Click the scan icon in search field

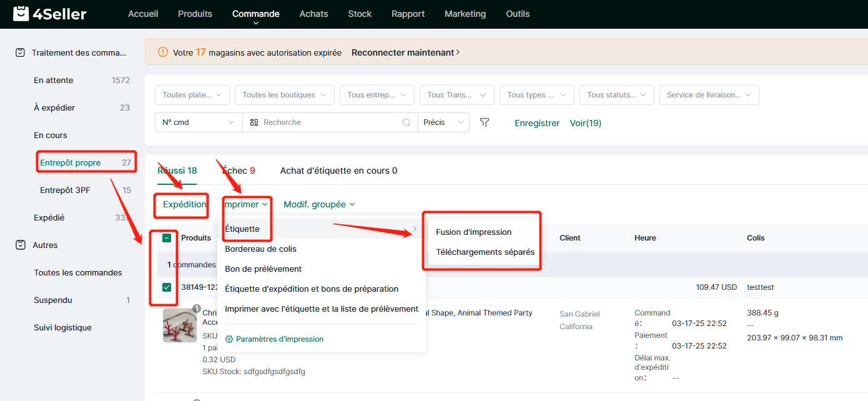coord(254,122)
